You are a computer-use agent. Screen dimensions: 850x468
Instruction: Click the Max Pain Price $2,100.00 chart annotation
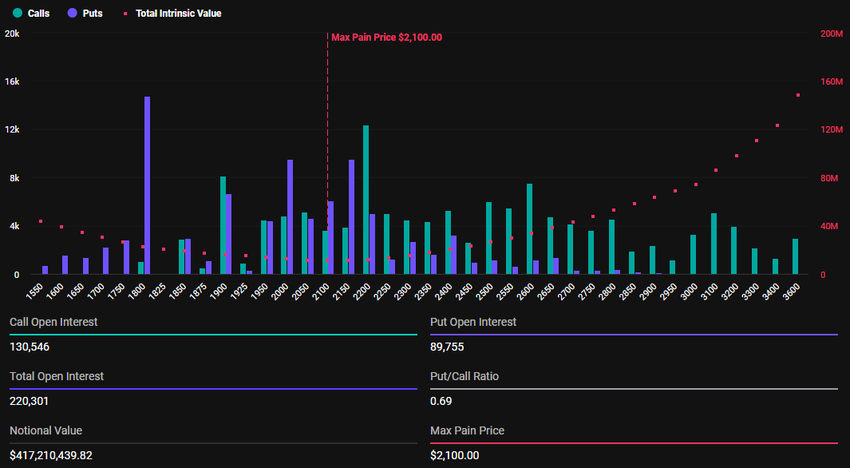[x=386, y=37]
